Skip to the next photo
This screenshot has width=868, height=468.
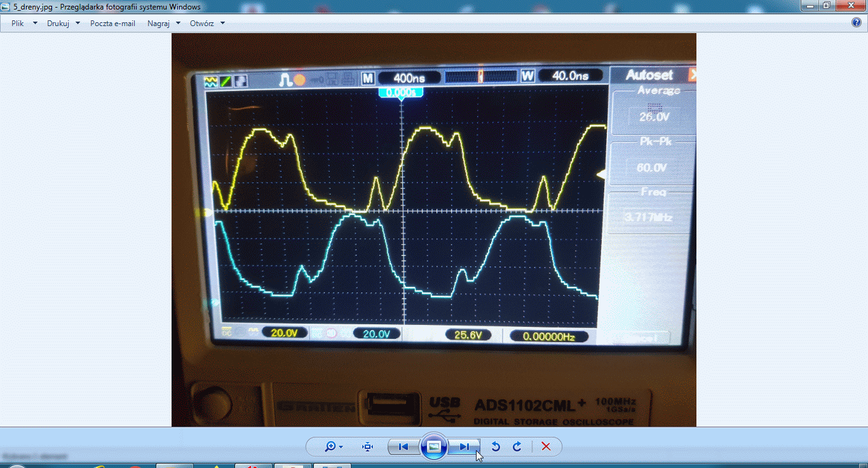[465, 447]
